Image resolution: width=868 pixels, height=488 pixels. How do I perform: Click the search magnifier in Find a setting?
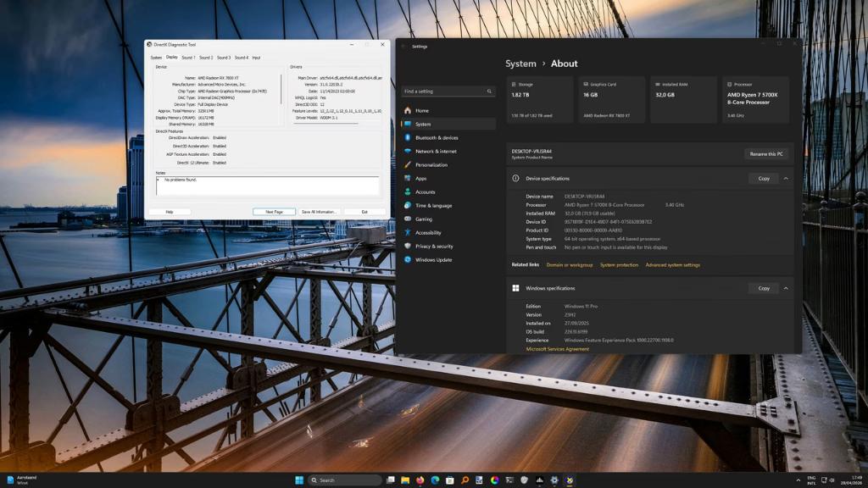coord(489,91)
